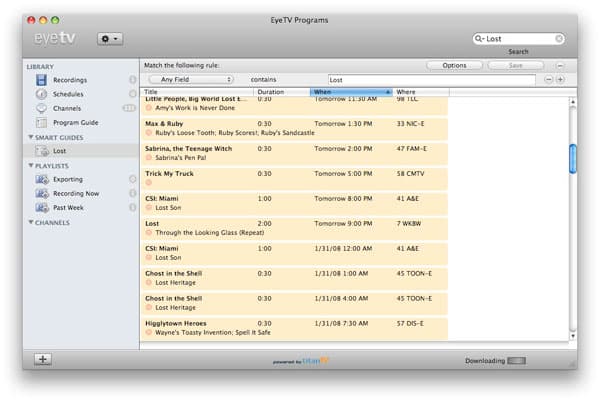Toggle record for Ghost in the Shell 4:00 AM

point(148,308)
